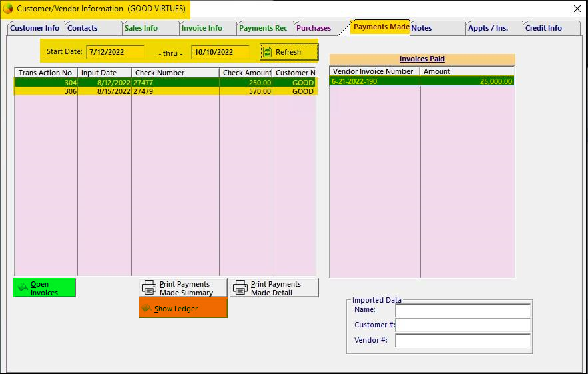588x374 pixels.
Task: Open the Contacts tab
Action: tap(83, 28)
